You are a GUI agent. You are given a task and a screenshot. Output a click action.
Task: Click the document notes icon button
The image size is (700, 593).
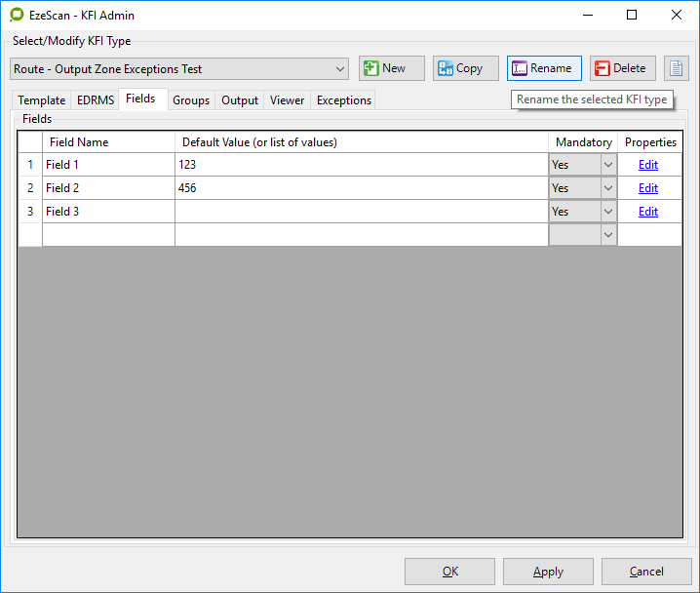coord(676,68)
